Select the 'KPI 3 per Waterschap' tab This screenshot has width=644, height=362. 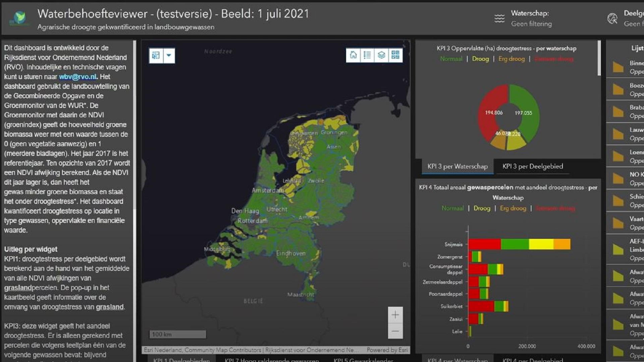click(x=458, y=166)
